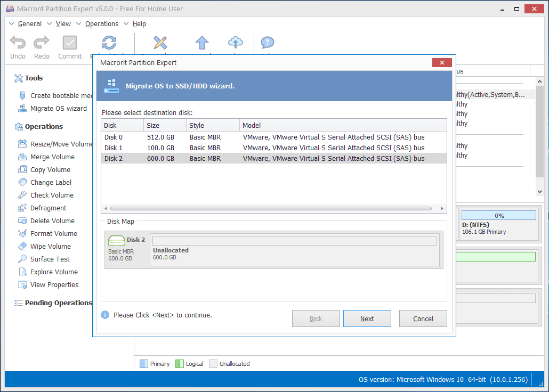549x392 pixels.
Task: Click the Unallocated legend color swatch
Action: coord(213,364)
